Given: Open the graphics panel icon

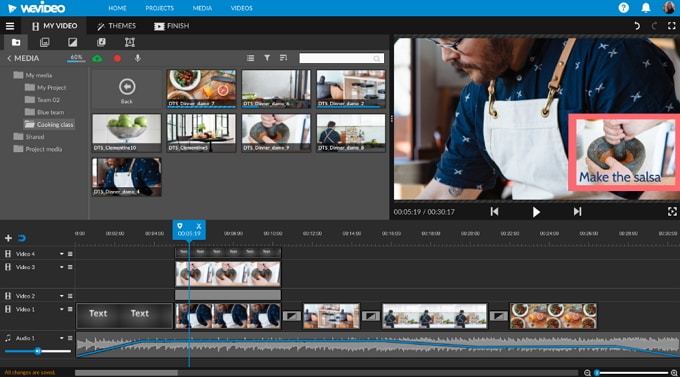Looking at the screenshot, I should pyautogui.click(x=44, y=42).
